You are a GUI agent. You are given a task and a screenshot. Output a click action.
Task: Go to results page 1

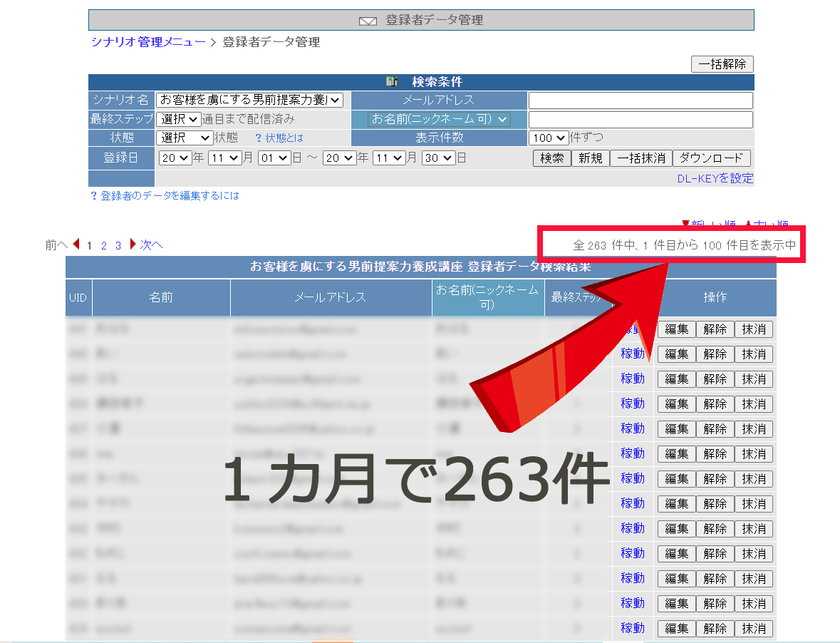[x=89, y=245]
